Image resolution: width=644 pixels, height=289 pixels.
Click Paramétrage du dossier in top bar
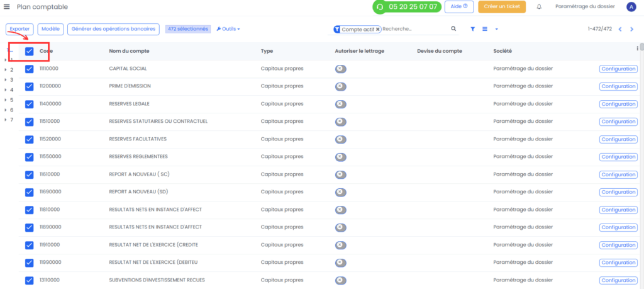585,6
